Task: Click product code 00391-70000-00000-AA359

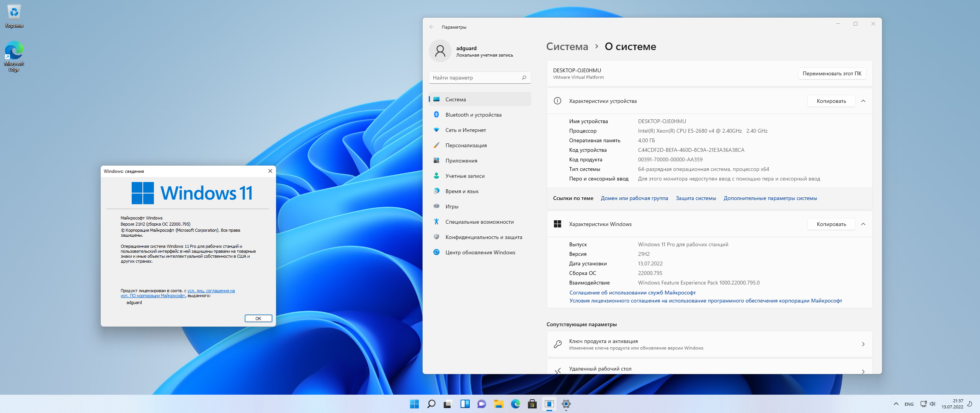Action: pyautogui.click(x=670, y=159)
